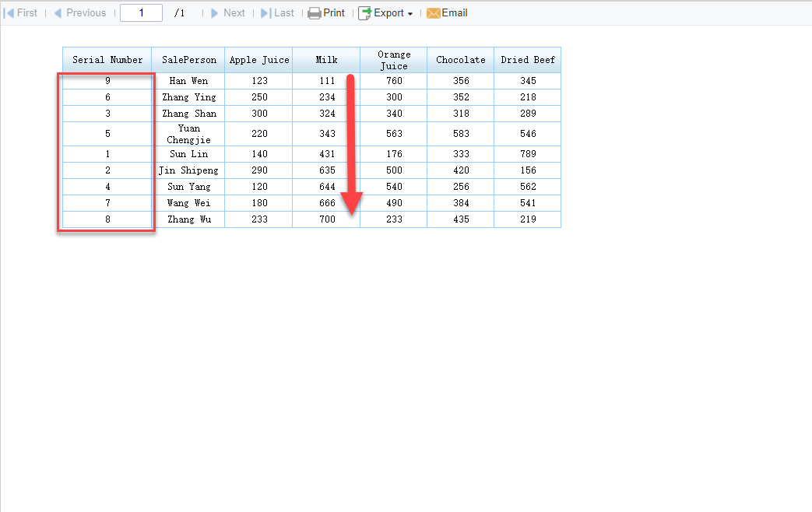Go to first page using First arrow icon
This screenshot has height=512, width=812.
point(8,12)
